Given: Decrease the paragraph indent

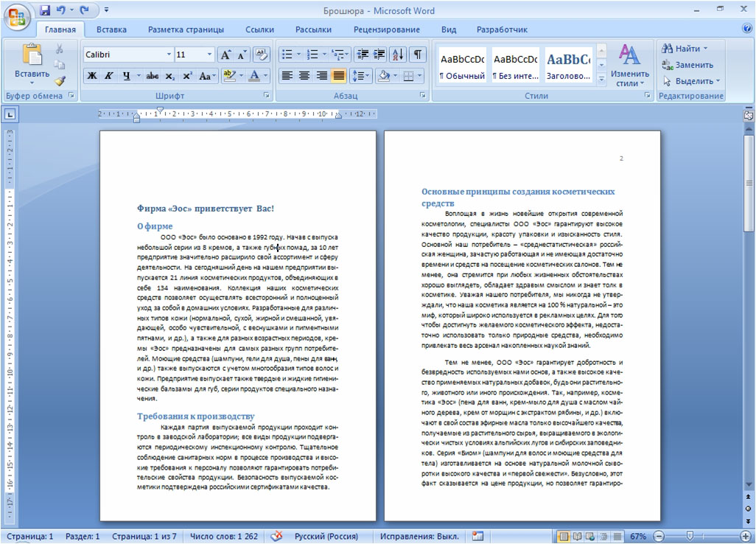Looking at the screenshot, I should (x=363, y=55).
